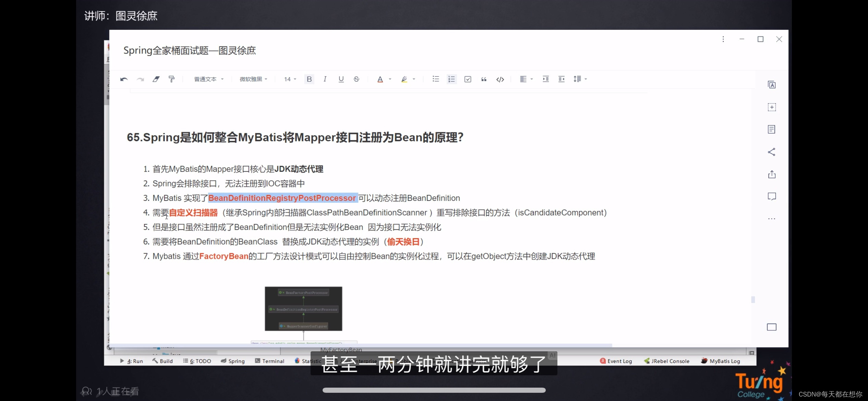Viewport: 868px width, 401px height.
Task: Open the MyBatis Log tab
Action: coord(721,361)
